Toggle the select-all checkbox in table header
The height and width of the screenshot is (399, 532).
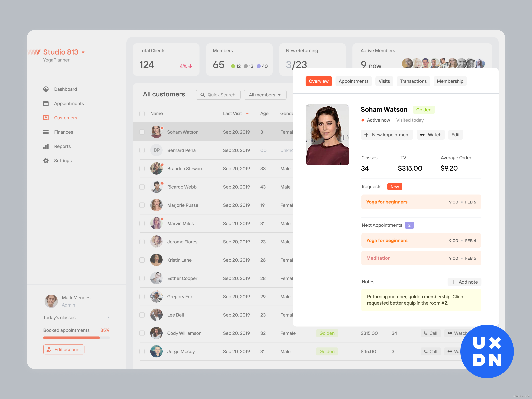tap(142, 114)
